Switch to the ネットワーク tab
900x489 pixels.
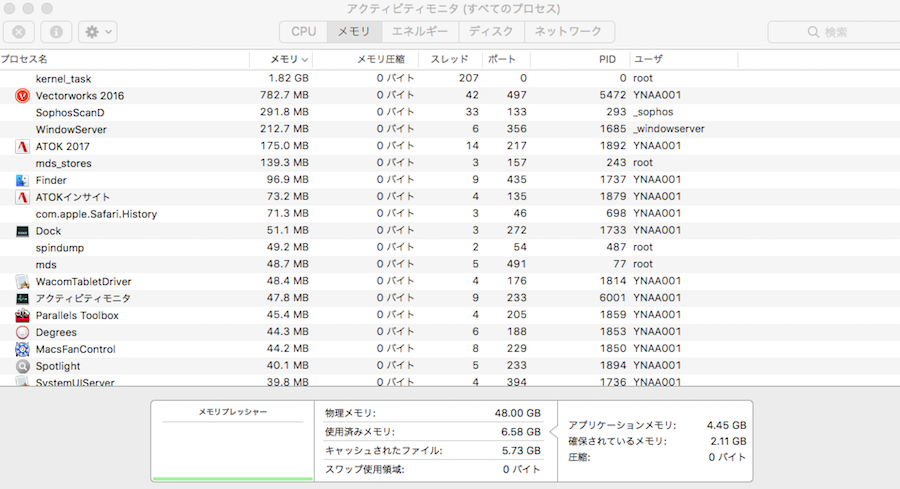click(x=569, y=32)
